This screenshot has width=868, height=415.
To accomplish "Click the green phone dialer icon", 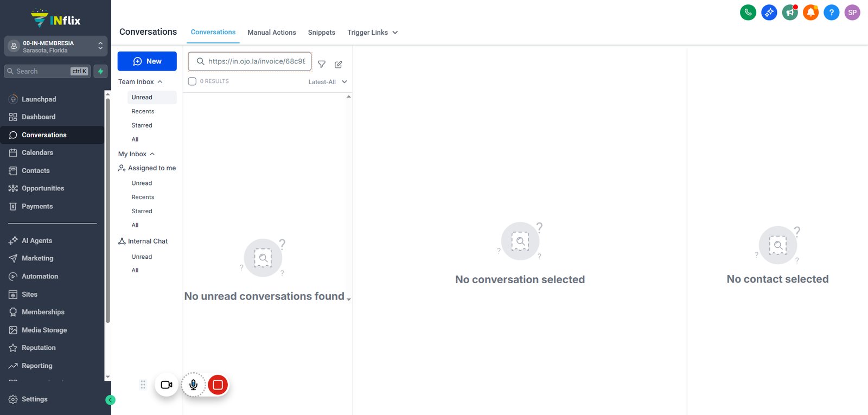I will pos(748,12).
